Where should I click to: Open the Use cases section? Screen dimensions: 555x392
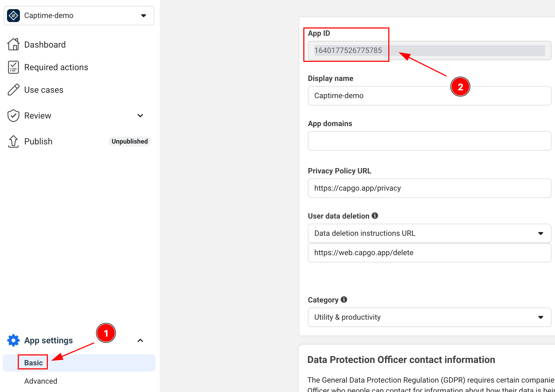(44, 90)
